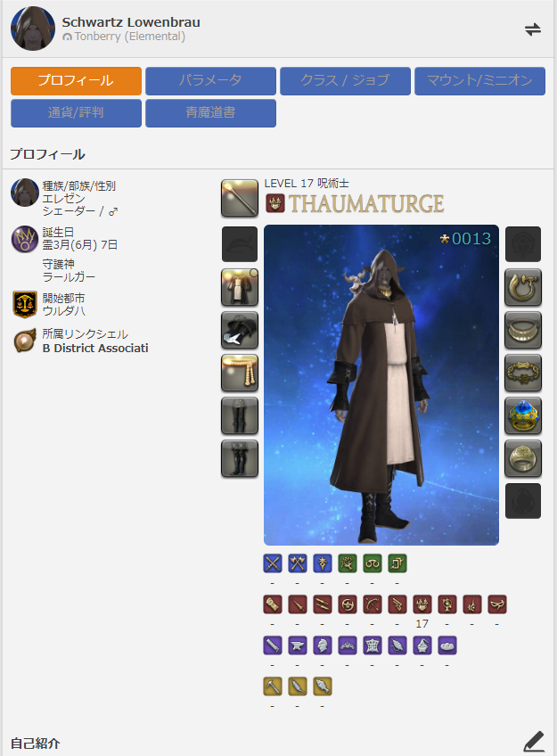Click the black gloves gear slot

240,330
